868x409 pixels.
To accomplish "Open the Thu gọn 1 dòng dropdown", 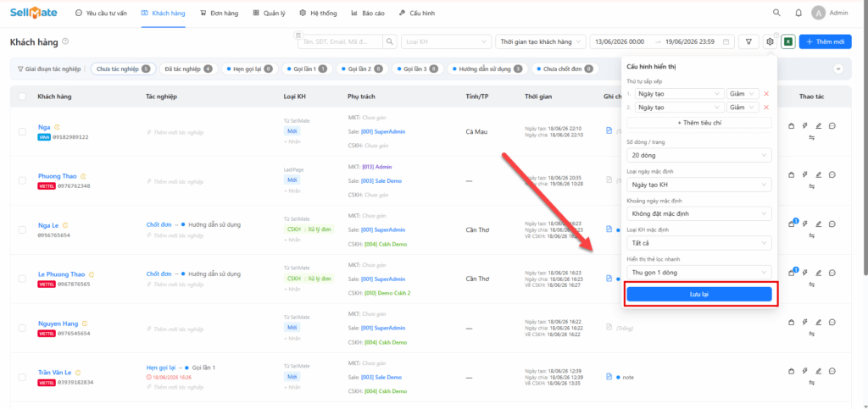I will click(x=699, y=272).
